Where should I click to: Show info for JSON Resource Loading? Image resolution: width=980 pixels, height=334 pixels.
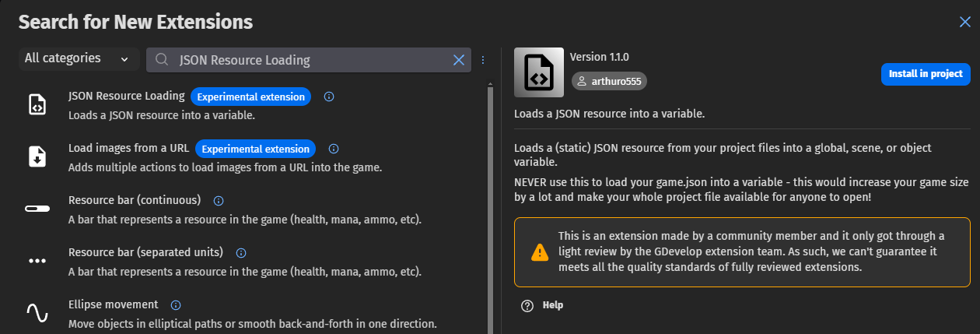(328, 97)
